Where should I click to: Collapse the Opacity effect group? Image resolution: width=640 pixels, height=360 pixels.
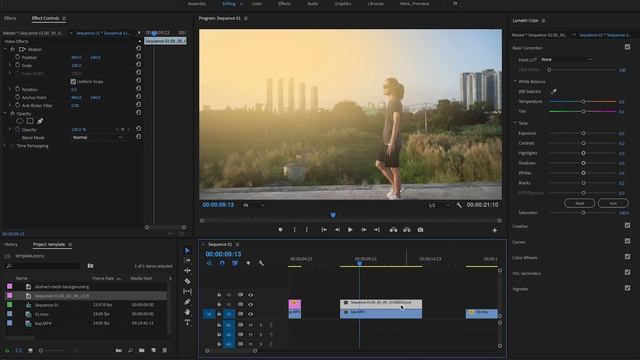[5, 113]
